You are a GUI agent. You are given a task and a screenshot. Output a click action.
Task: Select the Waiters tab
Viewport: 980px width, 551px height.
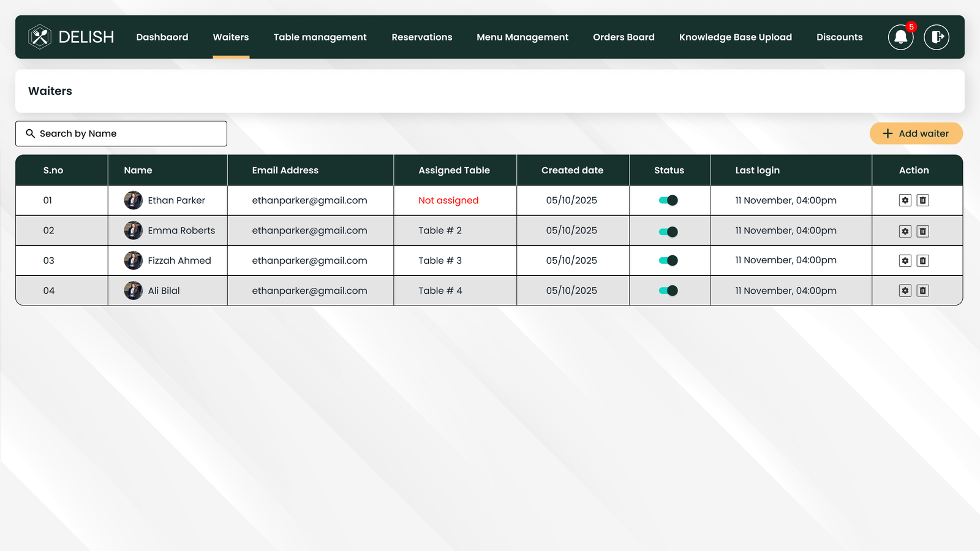pos(231,37)
